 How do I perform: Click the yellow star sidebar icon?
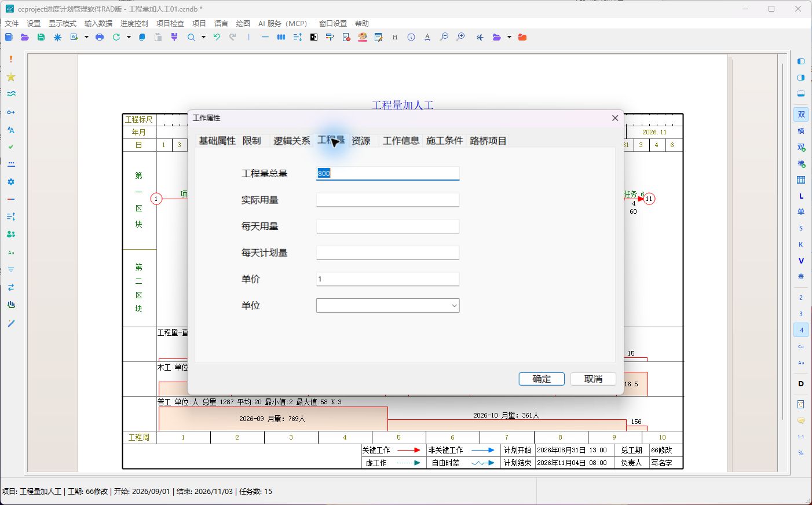11,77
